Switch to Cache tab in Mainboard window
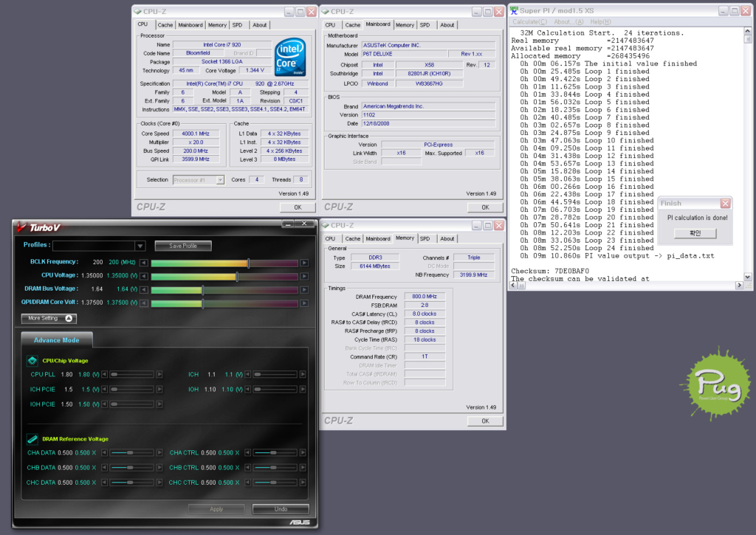This screenshot has width=756, height=535. [x=352, y=25]
